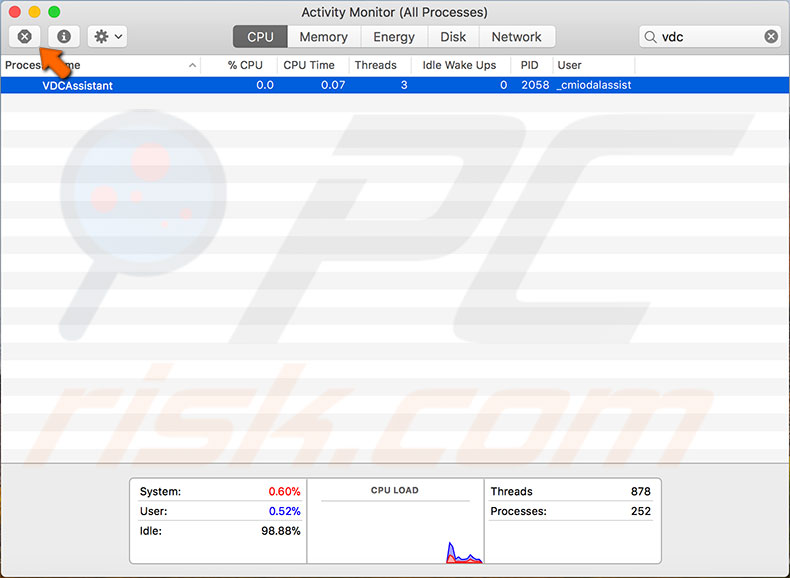
Task: Clear the vdc search text
Action: point(771,36)
